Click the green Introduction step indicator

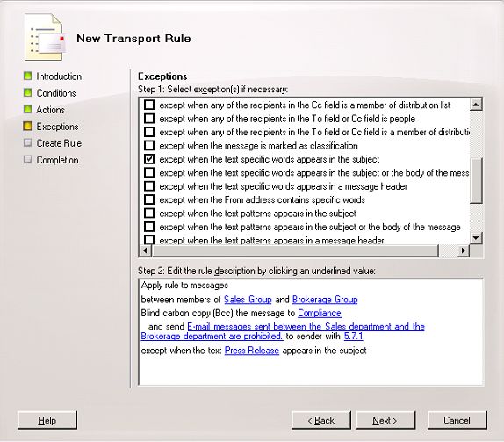(x=28, y=76)
